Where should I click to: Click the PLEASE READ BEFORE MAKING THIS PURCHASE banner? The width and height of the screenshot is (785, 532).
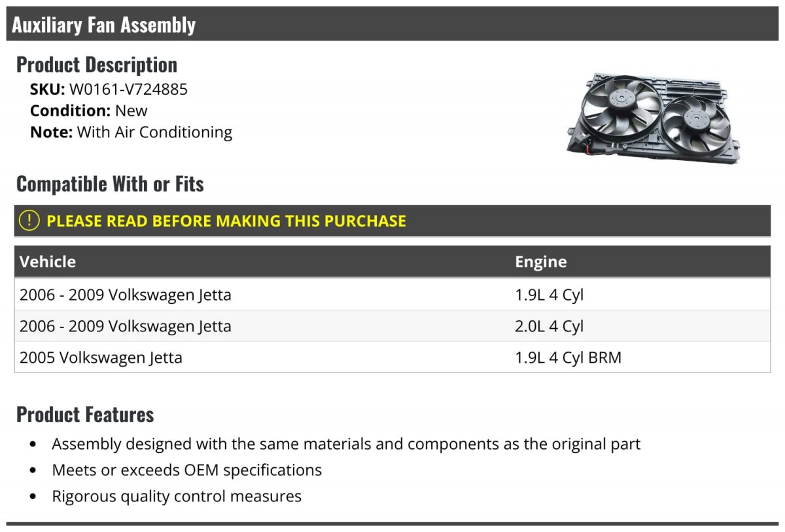[x=392, y=220]
